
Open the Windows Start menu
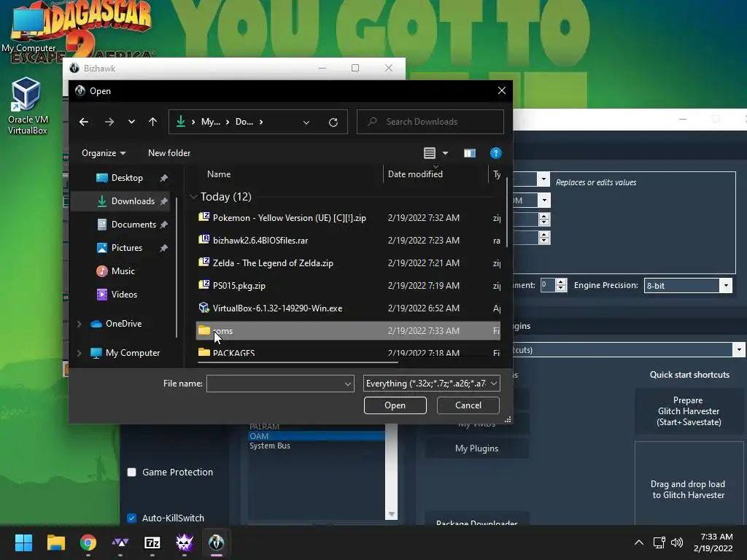point(23,542)
